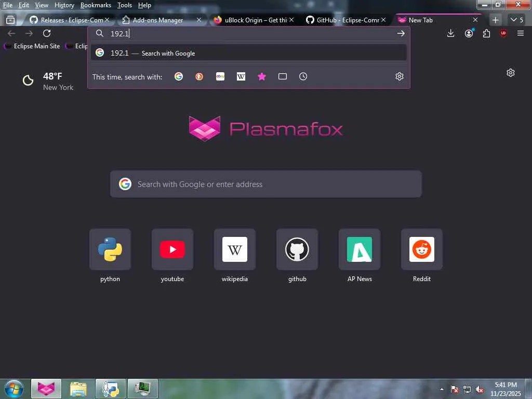This screenshot has height=399, width=532.
Task: Search this time in Bookmarks star
Action: point(262,76)
